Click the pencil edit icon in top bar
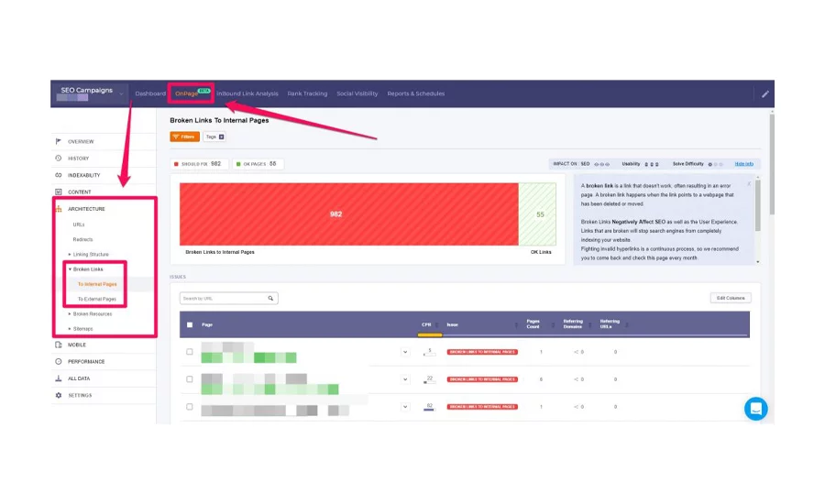The image size is (825, 504). point(765,94)
